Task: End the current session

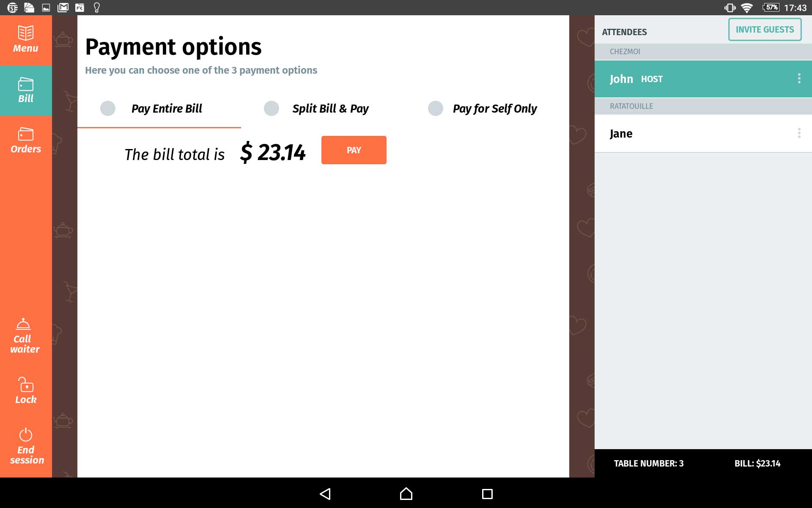Action: (x=26, y=445)
